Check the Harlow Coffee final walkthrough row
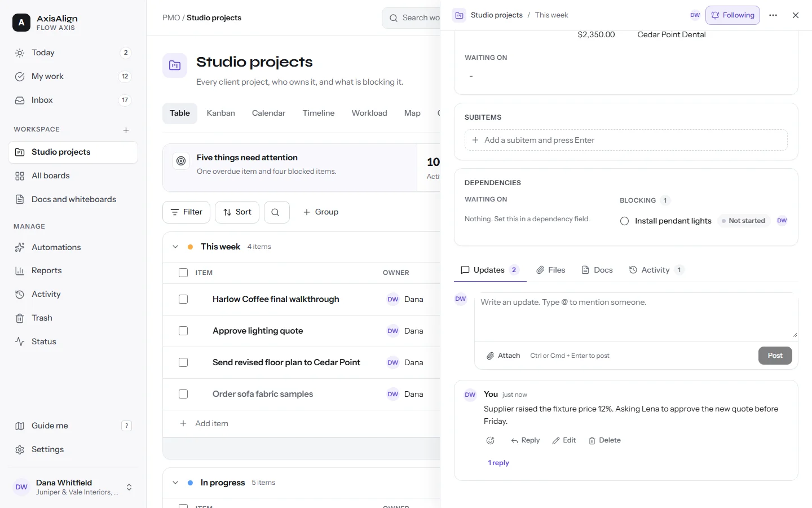 click(183, 299)
